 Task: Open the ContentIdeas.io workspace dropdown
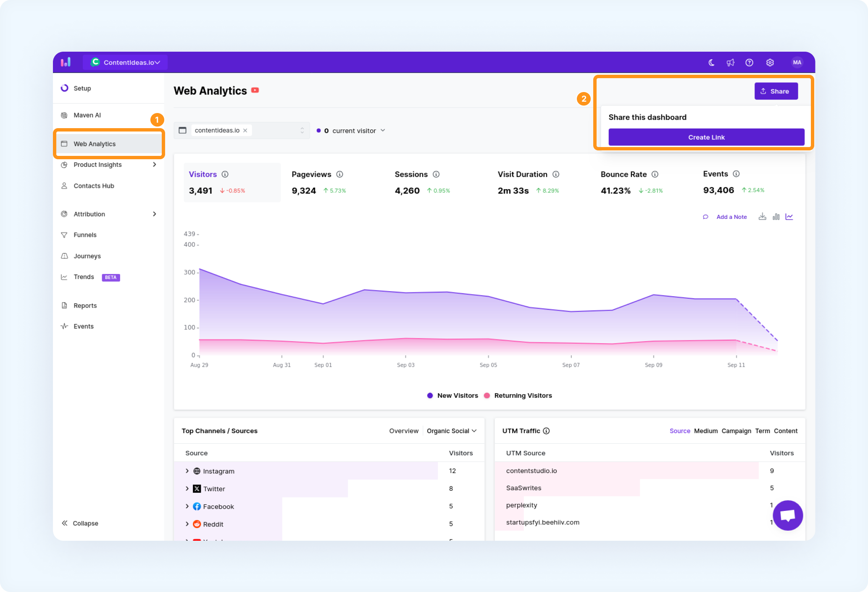(125, 62)
